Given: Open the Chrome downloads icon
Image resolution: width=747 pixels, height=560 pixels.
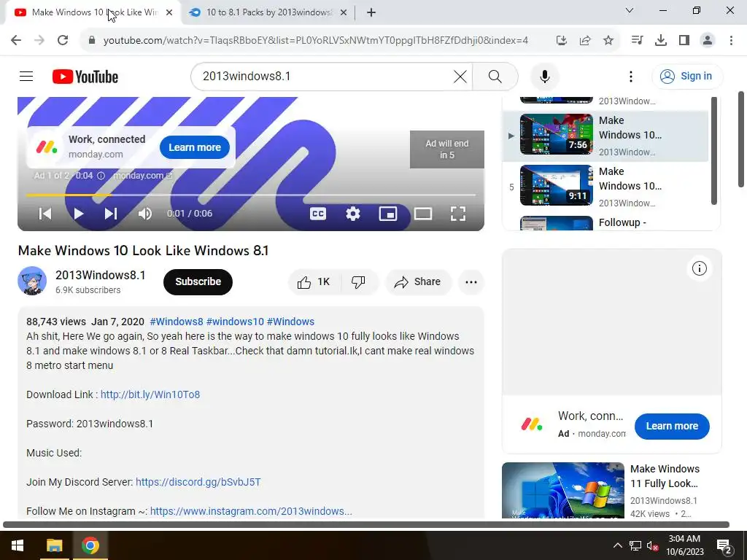Looking at the screenshot, I should click(x=661, y=41).
